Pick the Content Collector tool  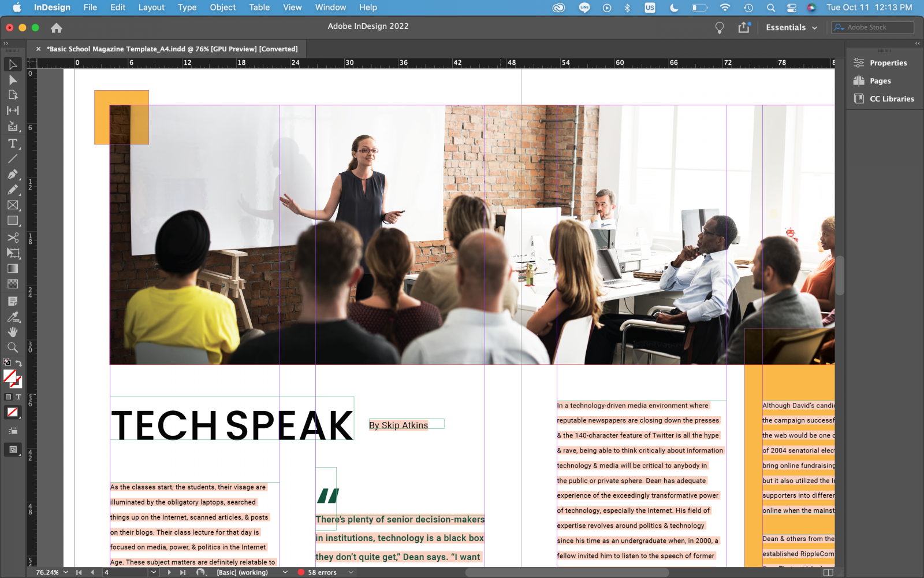(13, 126)
